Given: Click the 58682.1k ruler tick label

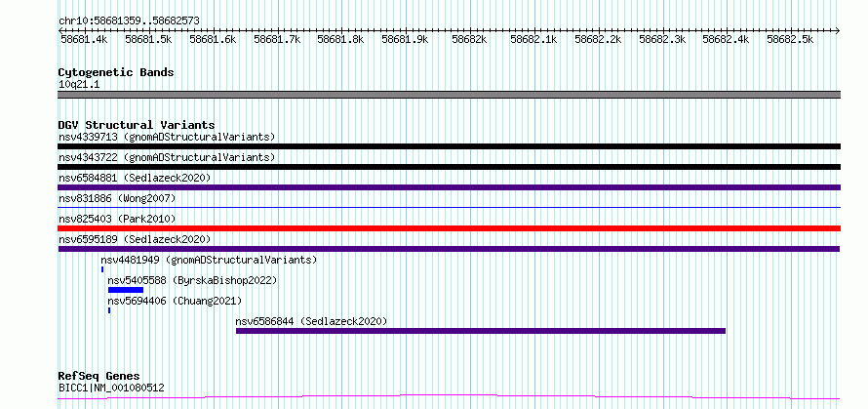Looking at the screenshot, I should pos(533,39).
